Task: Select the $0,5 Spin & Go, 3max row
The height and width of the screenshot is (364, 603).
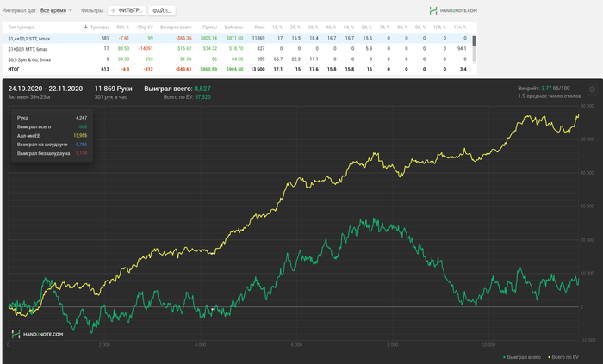Action: point(237,59)
